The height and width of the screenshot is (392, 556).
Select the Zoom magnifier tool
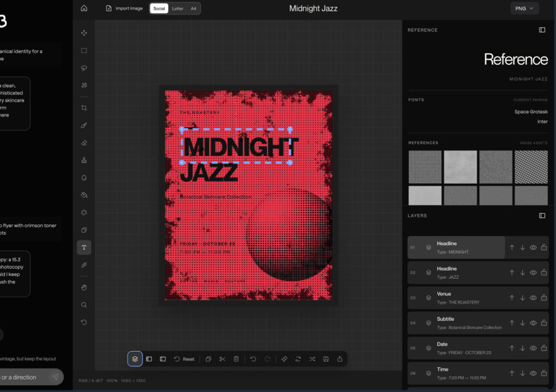click(84, 305)
